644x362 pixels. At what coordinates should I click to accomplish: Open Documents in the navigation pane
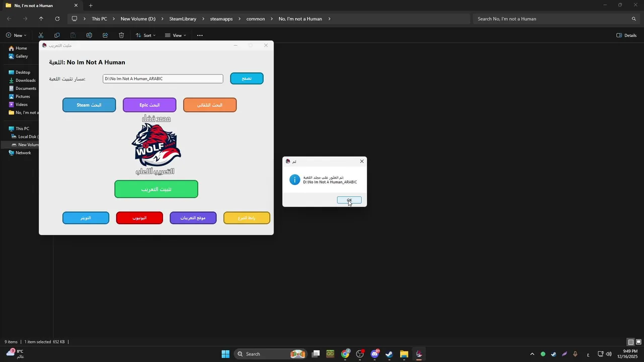(26, 88)
